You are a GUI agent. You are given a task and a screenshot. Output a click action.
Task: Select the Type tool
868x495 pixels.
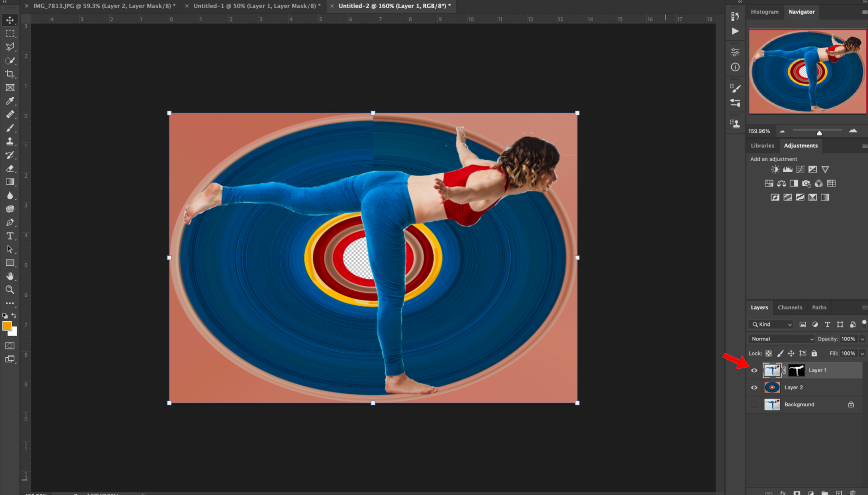click(x=10, y=236)
